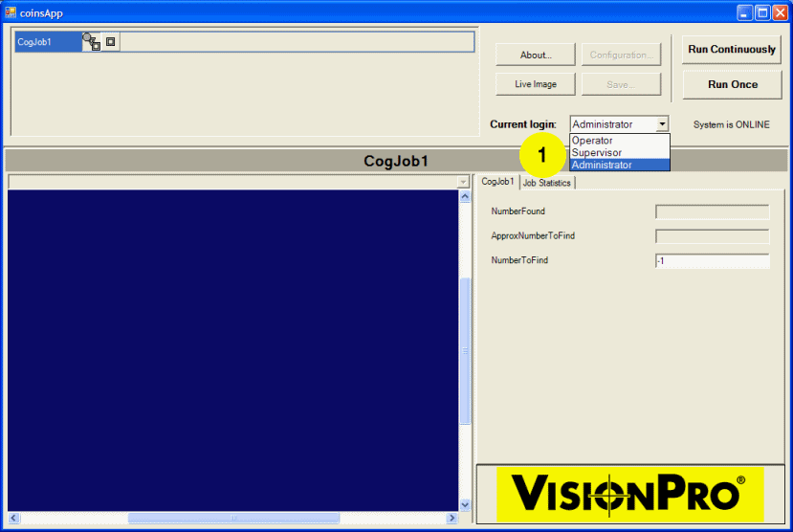
Task: Click the small square icon beside CogJob1
Action: click(111, 42)
